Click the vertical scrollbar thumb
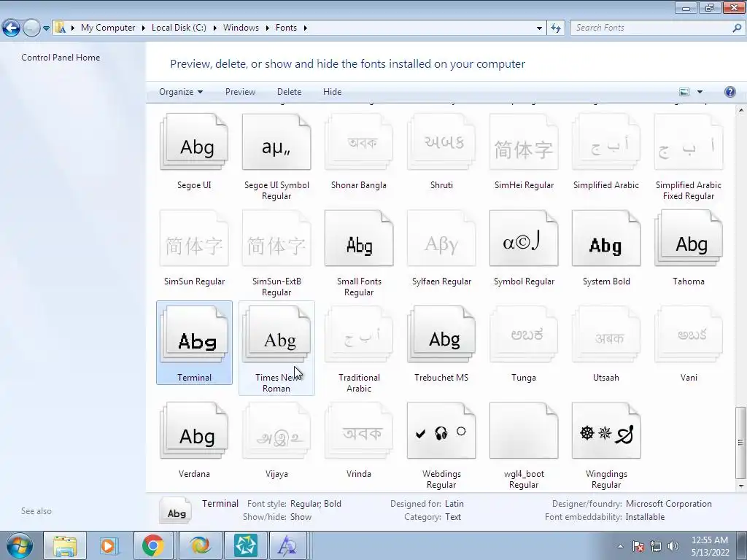Screen dimensions: 747x560 (x=740, y=443)
